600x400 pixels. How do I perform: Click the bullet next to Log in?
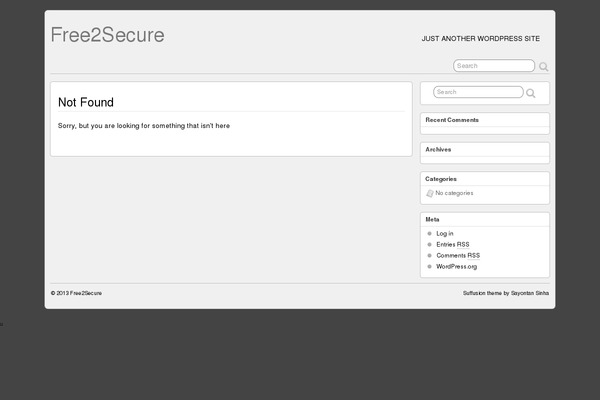pos(430,233)
